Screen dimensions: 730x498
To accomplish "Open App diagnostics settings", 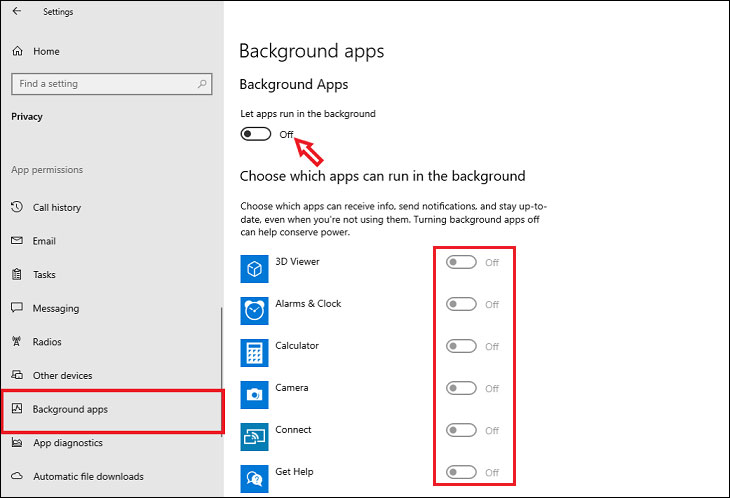I will coord(67,443).
